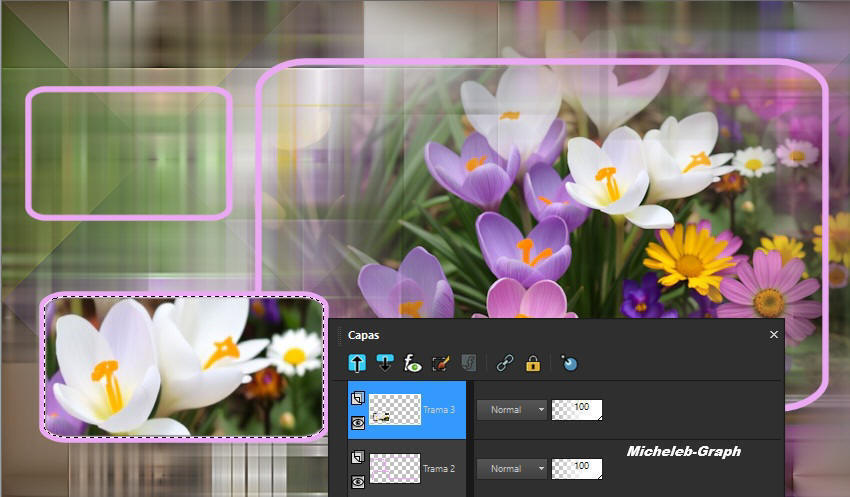
Task: Click the blue sphere icon in the Capas toolbar
Action: [x=569, y=364]
